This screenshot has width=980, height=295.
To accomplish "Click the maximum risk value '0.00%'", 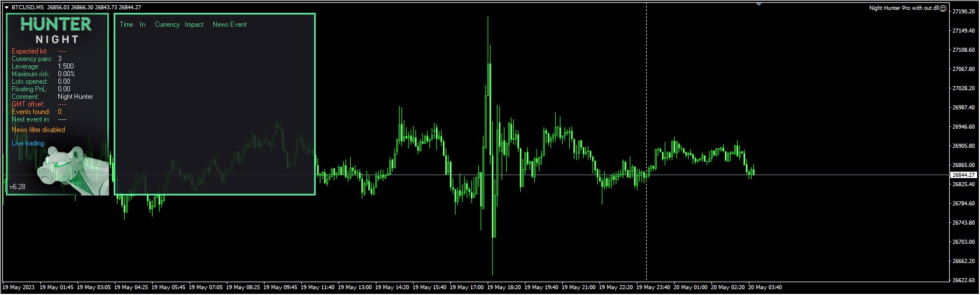I will (66, 74).
